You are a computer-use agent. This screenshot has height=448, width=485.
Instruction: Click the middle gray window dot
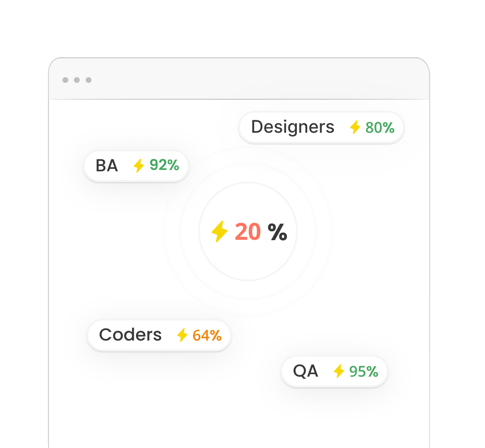click(x=77, y=80)
